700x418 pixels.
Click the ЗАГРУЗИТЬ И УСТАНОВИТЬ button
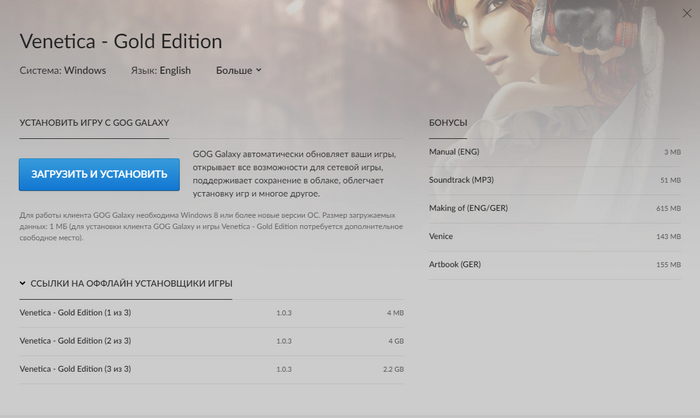pos(99,174)
